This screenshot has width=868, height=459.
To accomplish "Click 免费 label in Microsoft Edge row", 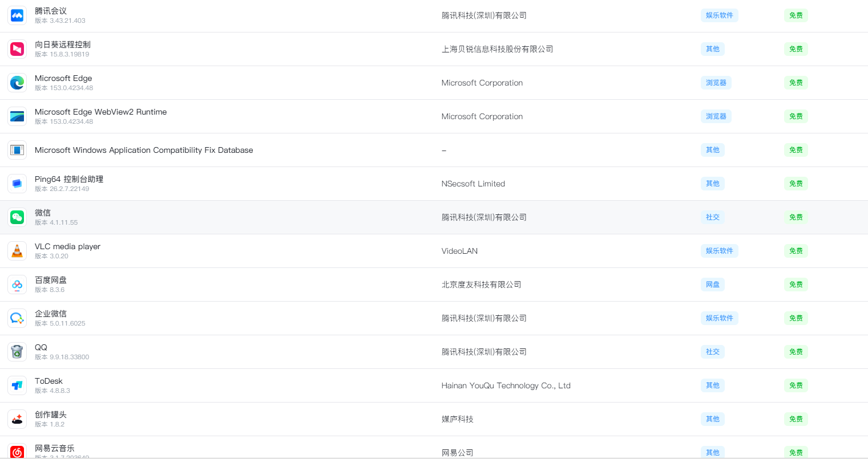I will [x=796, y=83].
